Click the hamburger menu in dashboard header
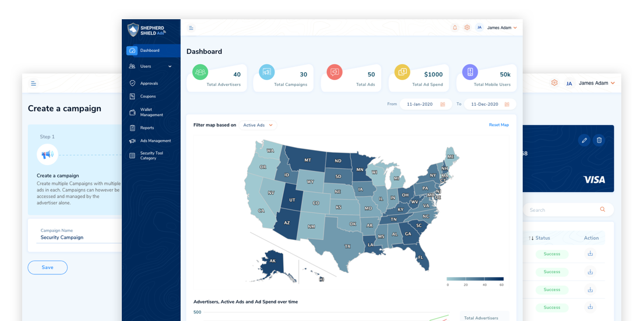This screenshot has width=644, height=321. click(191, 28)
